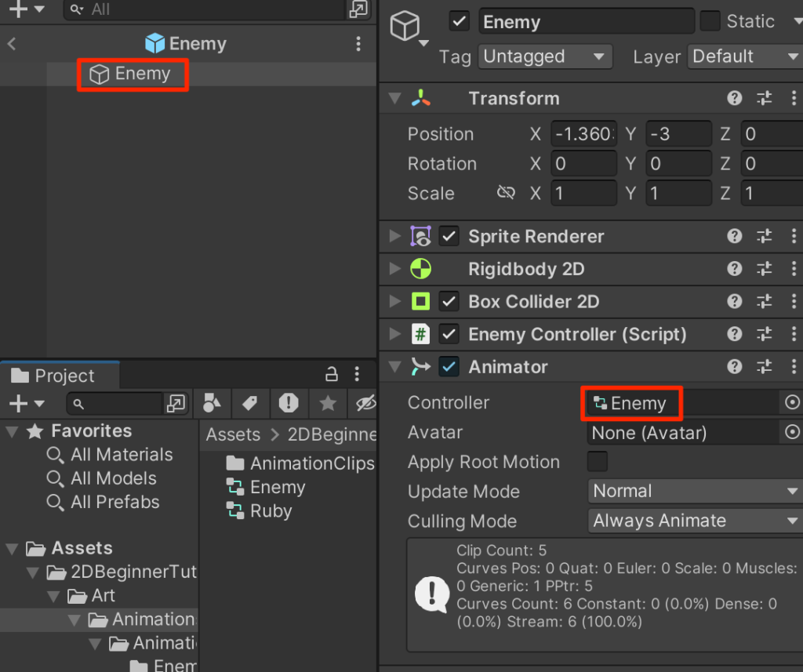The image size is (803, 672).
Task: Click the Position X value field
Action: [583, 134]
